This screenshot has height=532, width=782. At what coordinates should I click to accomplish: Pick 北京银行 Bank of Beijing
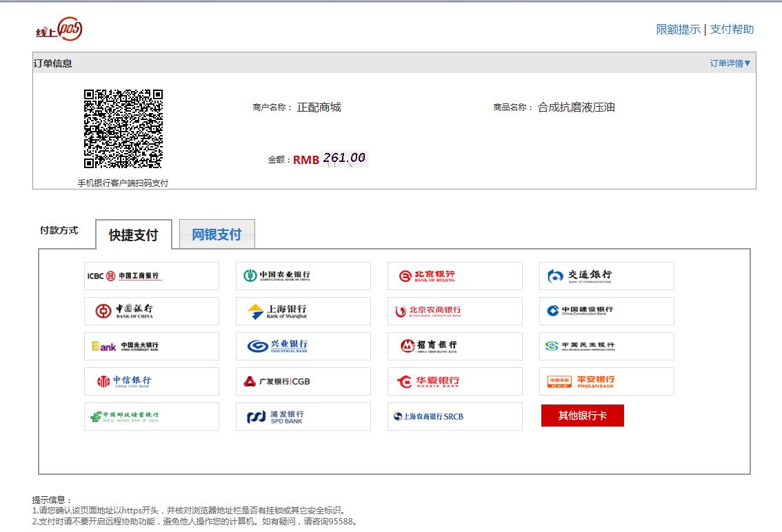pos(455,276)
